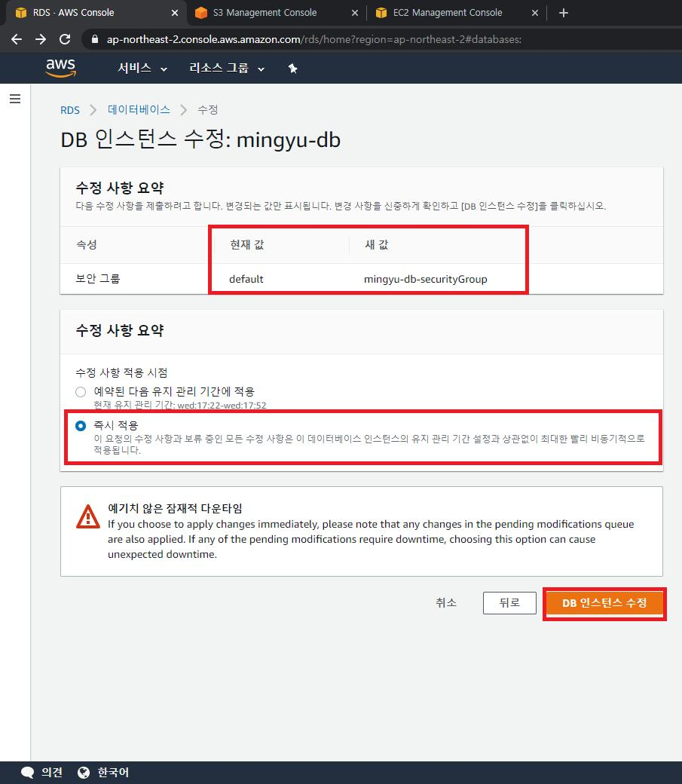Image resolution: width=682 pixels, height=784 pixels.
Task: Expand the 리소스 그룹 dropdown menu
Action: [x=227, y=68]
